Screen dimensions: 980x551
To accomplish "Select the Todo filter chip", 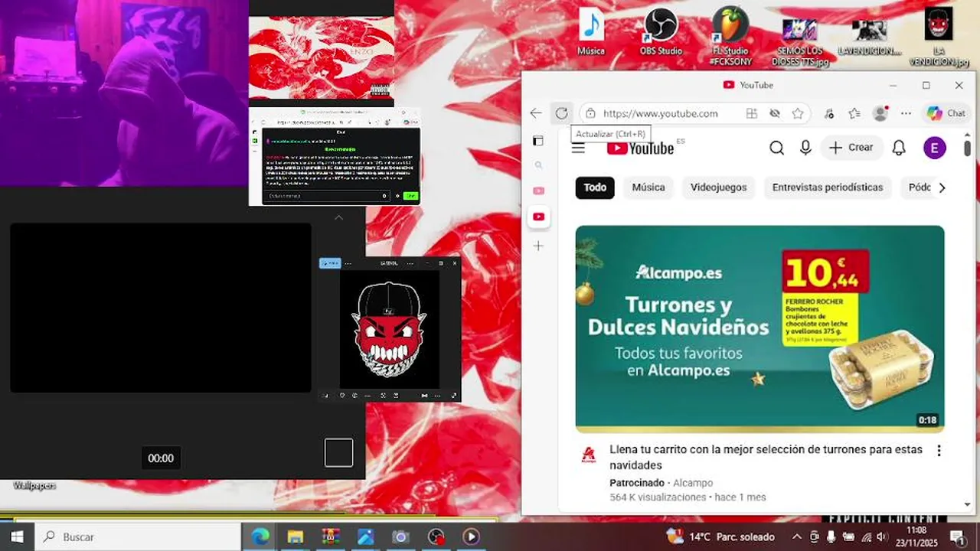I will [595, 187].
